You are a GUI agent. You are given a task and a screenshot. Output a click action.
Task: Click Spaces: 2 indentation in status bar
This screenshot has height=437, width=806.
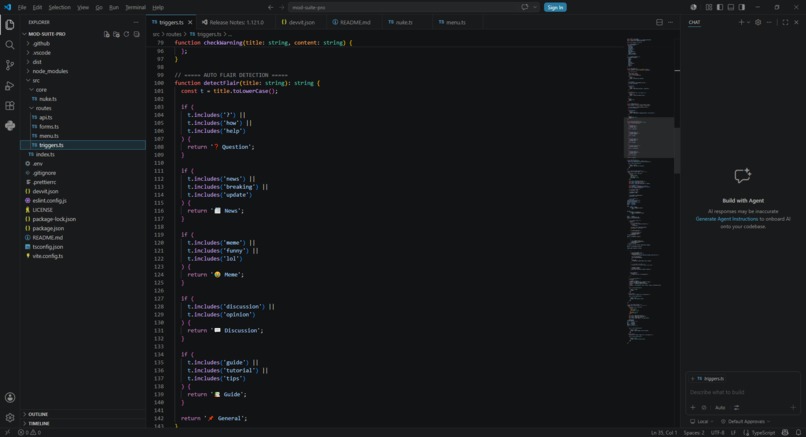[694, 432]
